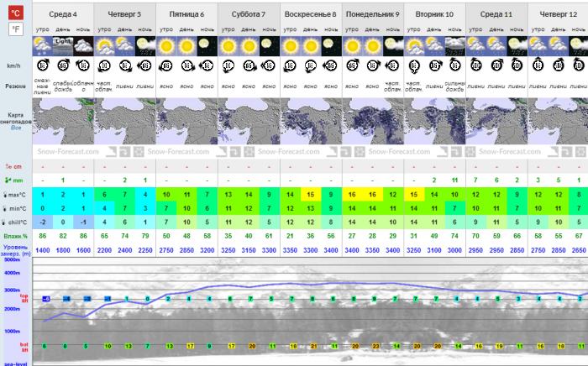Click Среда 11 день showers weather icon
Screen dimensions: 588x366
tap(496, 46)
